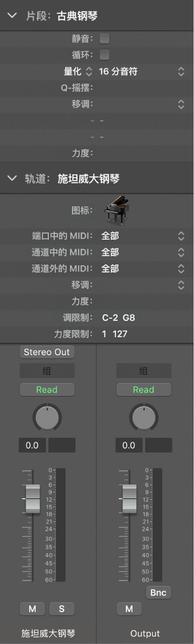Open Read automation mode on 施坦威大钢琴 channel
This screenshot has height=644, width=194.
click(47, 390)
